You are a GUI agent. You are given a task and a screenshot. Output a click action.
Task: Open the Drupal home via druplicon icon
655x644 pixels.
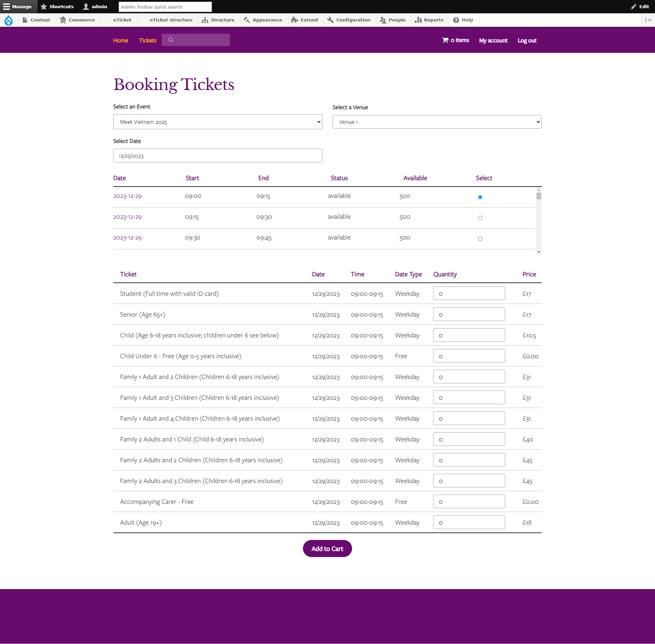tap(8, 20)
